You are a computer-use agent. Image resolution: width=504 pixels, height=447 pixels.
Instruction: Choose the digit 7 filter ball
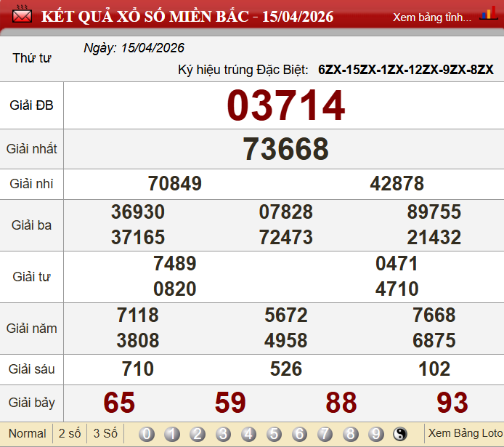[325, 434]
